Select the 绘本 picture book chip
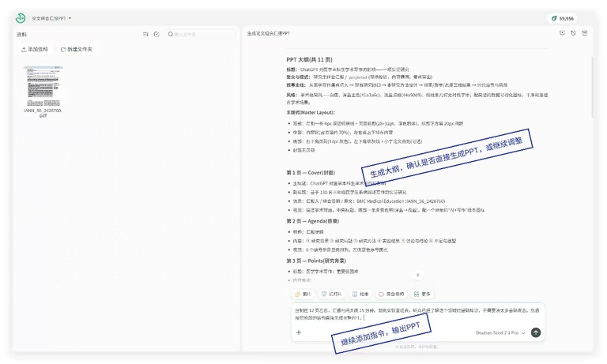Image resolution: width=607 pixels, height=364 pixels. pyautogui.click(x=360, y=294)
